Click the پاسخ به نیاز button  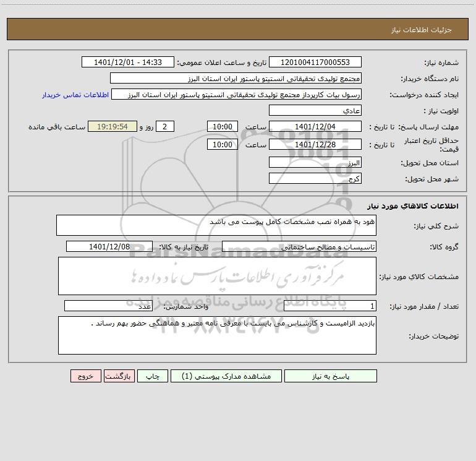(330, 376)
